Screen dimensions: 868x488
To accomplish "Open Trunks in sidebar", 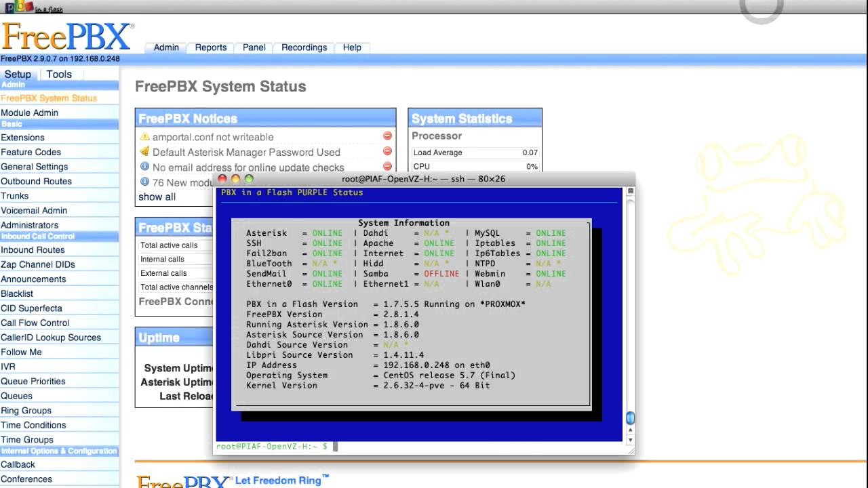I will [x=15, y=196].
